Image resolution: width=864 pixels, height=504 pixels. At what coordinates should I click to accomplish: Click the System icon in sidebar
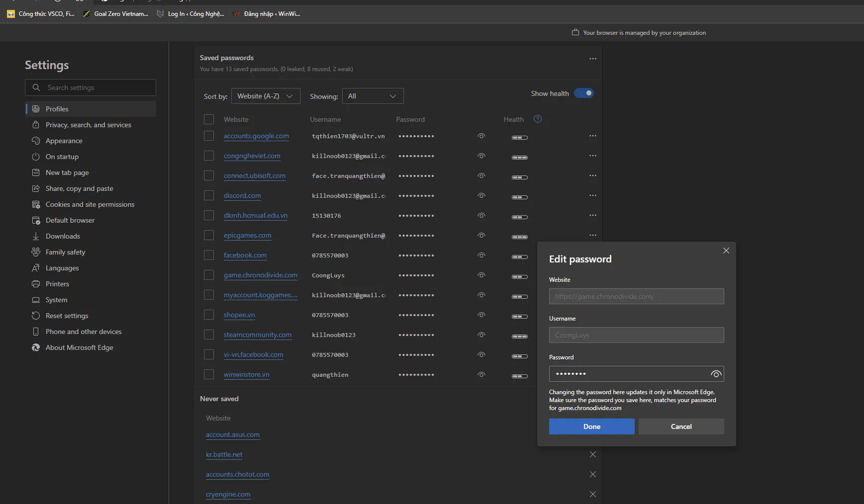point(36,300)
